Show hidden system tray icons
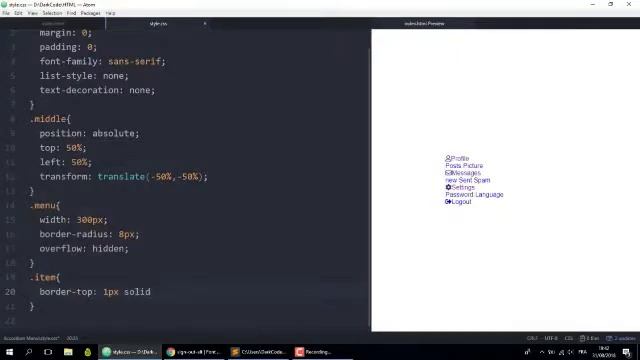 (542, 352)
